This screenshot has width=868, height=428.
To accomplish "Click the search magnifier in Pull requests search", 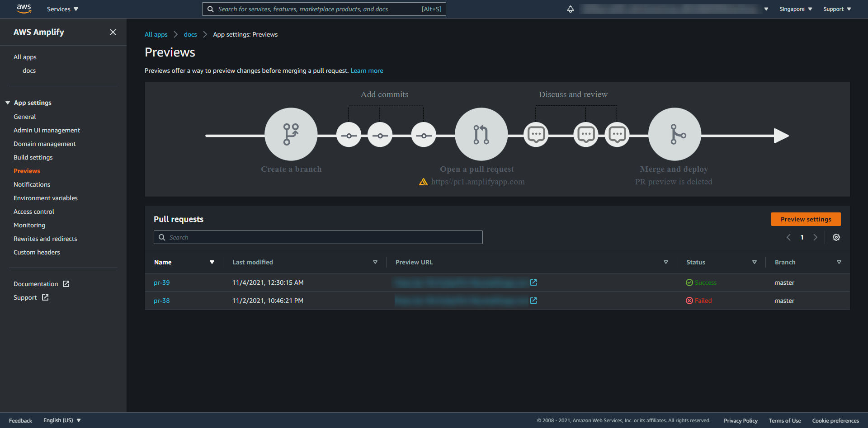I will pos(162,237).
